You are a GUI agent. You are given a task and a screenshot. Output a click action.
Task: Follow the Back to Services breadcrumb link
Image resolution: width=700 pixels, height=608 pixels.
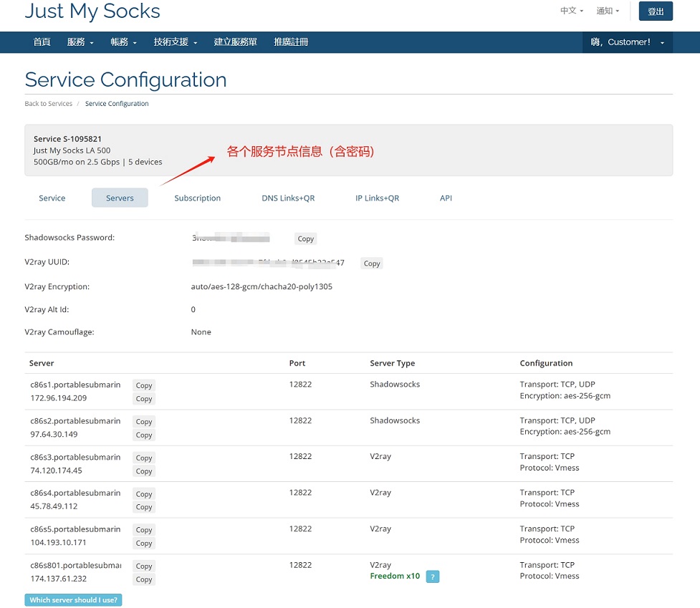(48, 104)
